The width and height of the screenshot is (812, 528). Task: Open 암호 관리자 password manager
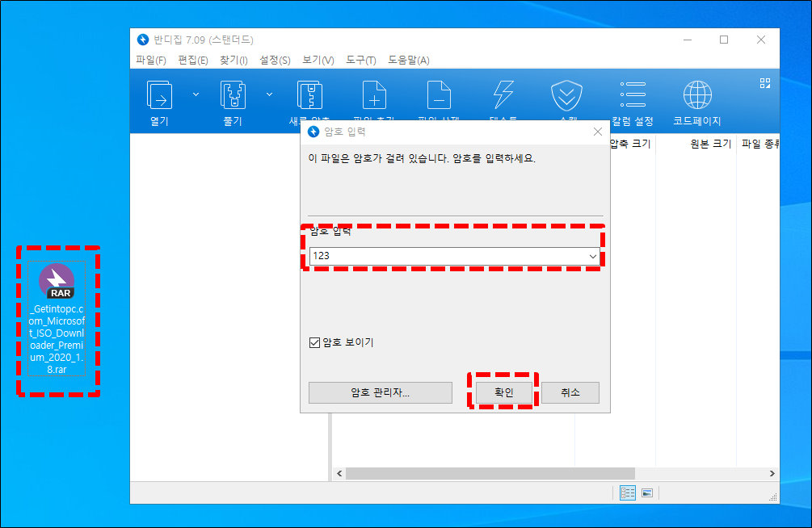[x=380, y=392]
